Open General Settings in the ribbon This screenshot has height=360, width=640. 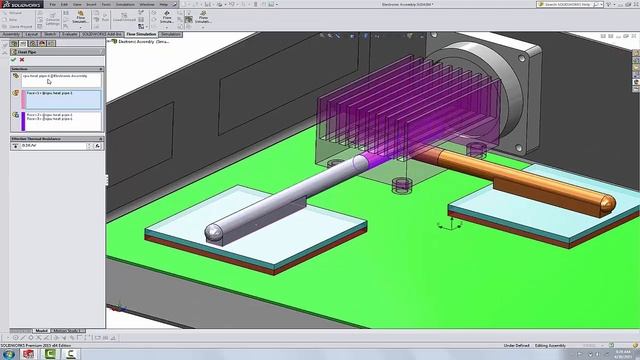pos(52,18)
